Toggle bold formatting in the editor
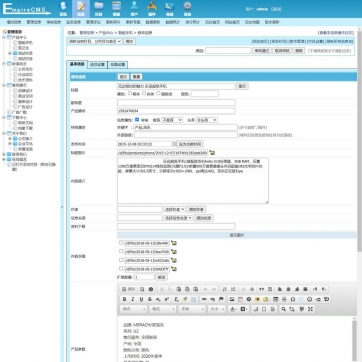This screenshot has width=362, height=362. point(124,299)
